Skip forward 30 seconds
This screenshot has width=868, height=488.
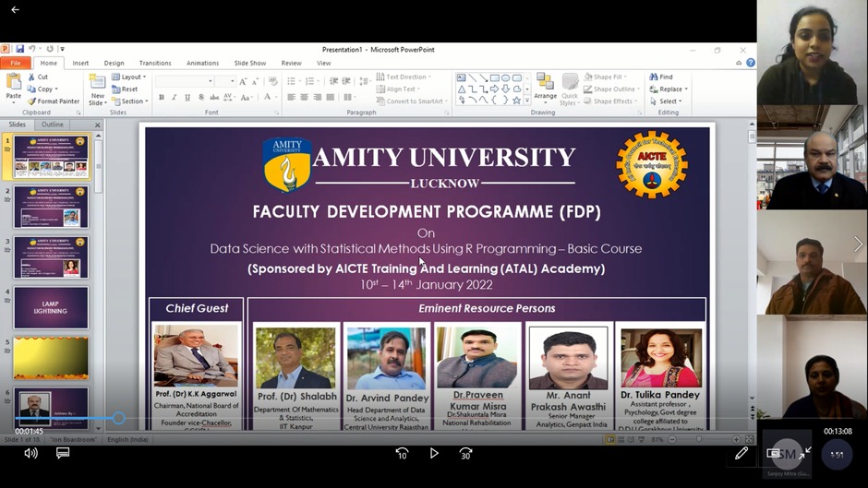pyautogui.click(x=465, y=453)
